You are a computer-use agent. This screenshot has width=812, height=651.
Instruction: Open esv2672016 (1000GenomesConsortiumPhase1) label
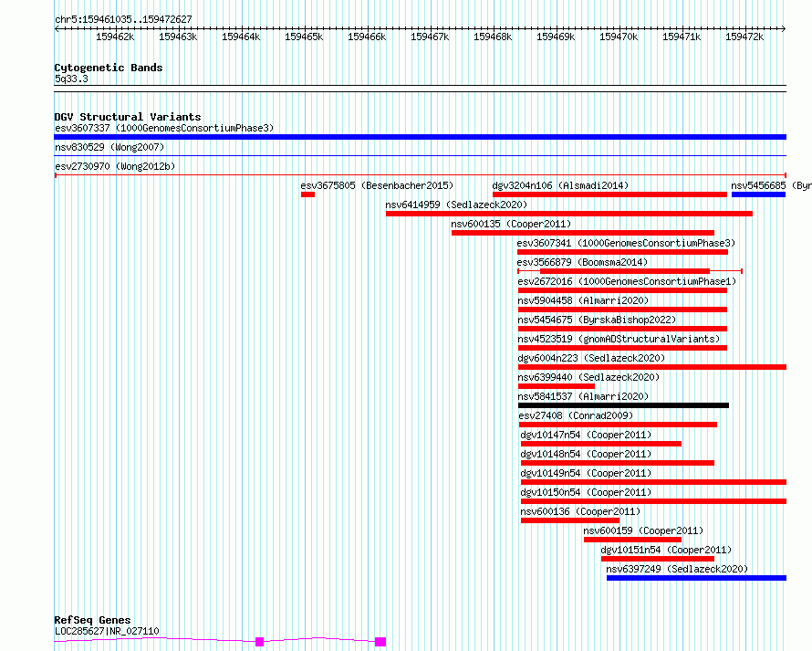tap(627, 281)
